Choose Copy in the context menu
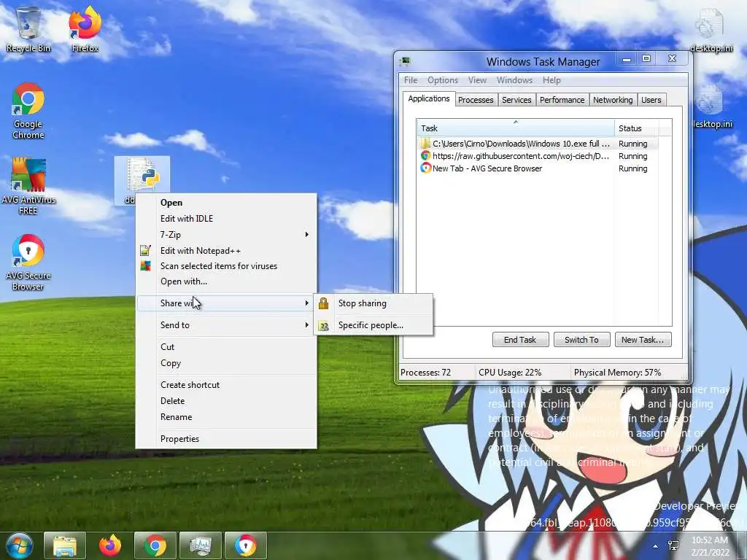747x560 pixels. (226, 363)
